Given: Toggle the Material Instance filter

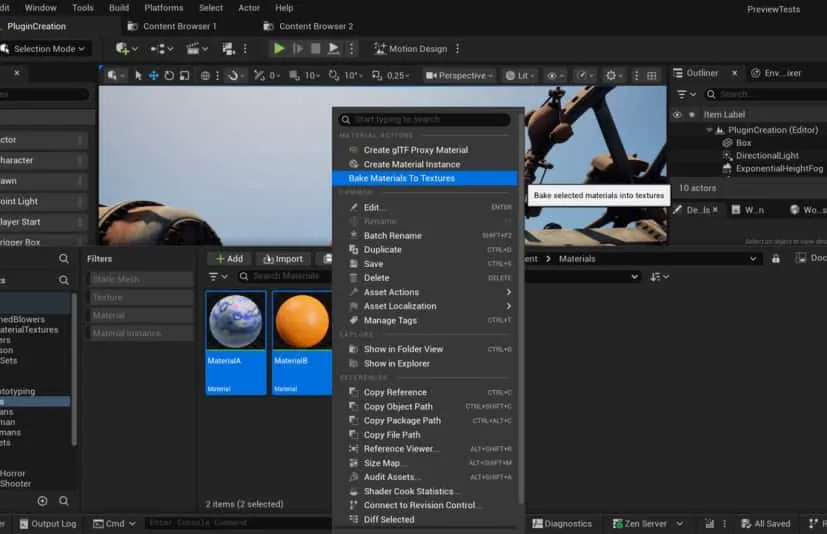Looking at the screenshot, I should pos(141,333).
